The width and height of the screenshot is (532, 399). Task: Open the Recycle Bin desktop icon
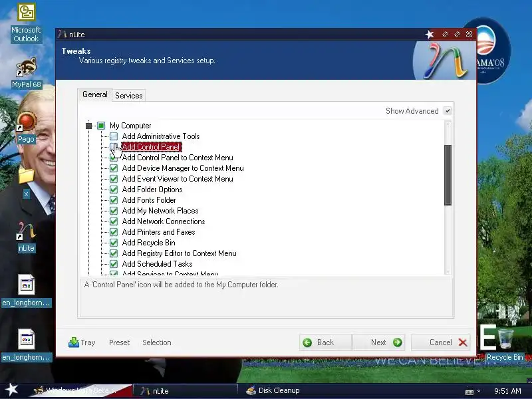coord(505,344)
